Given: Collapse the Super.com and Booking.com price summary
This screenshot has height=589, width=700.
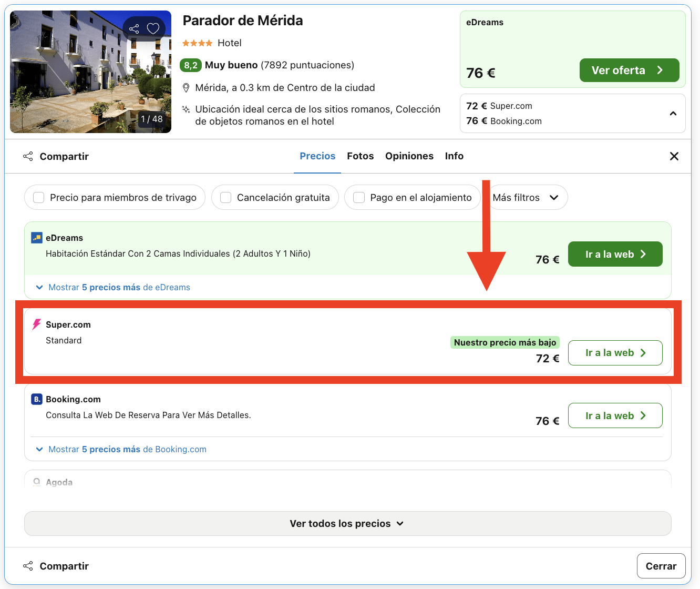Looking at the screenshot, I should pos(673,113).
